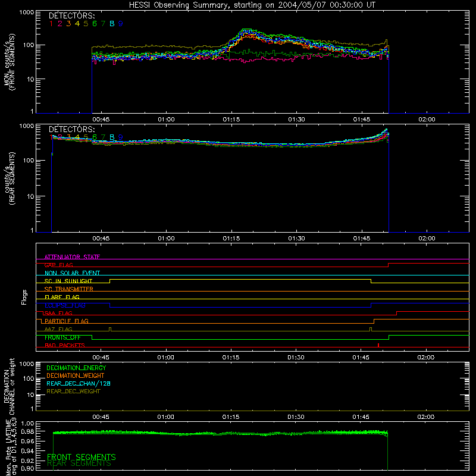
Task: Click the REAR_DEC_CHAN/128 legend entry
Action: pyautogui.click(x=79, y=383)
